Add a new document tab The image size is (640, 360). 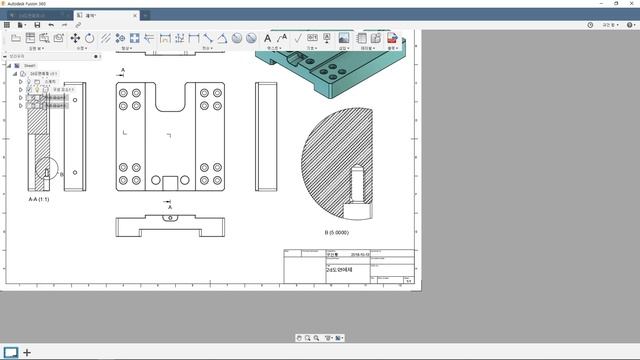point(145,16)
